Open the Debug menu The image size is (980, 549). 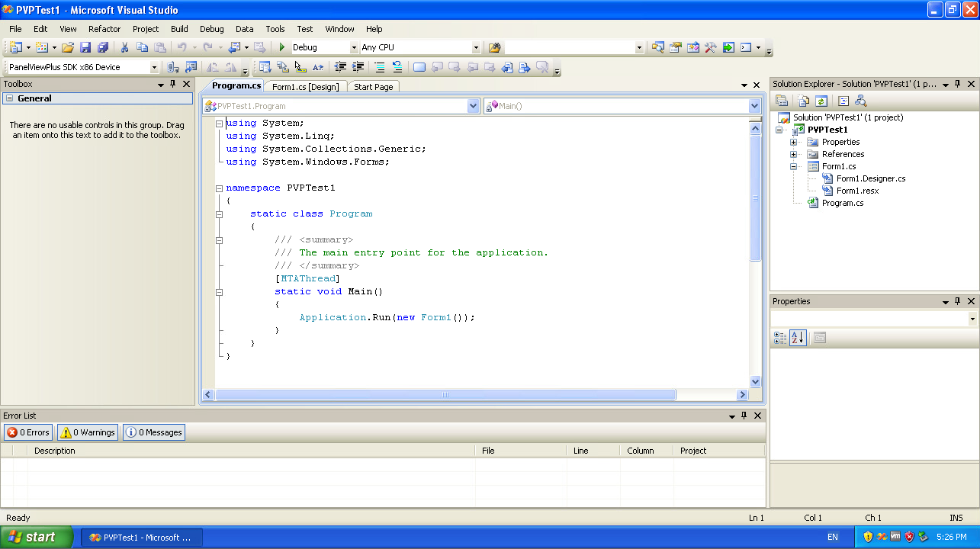[212, 29]
